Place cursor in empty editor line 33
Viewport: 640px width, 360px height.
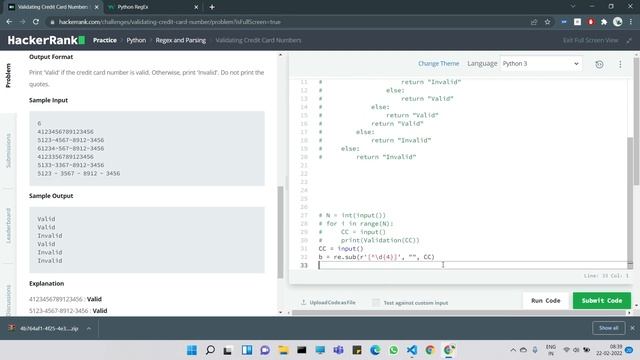(473, 265)
